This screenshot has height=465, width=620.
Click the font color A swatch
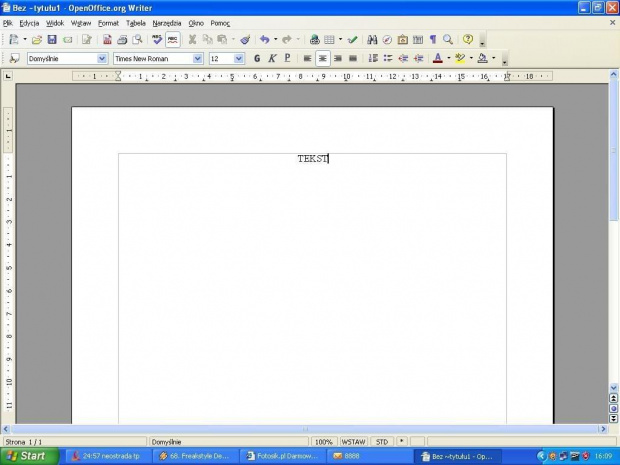[436, 58]
